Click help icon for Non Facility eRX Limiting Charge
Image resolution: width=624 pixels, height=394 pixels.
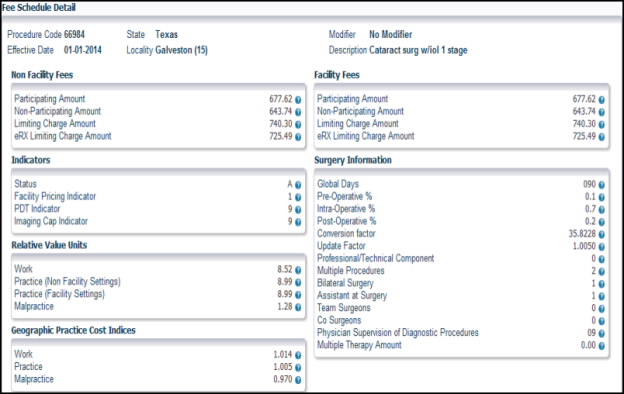pyautogui.click(x=298, y=137)
